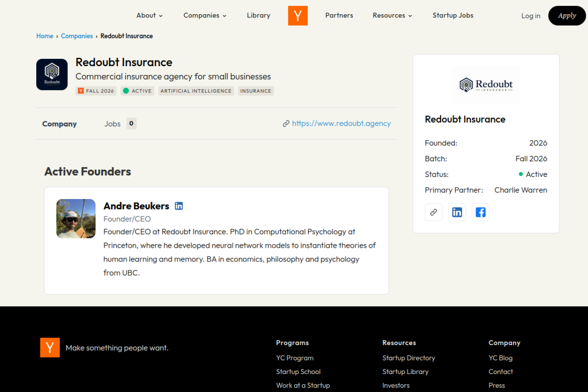This screenshot has width=588, height=392.
Task: Switch to the Company tab
Action: pyautogui.click(x=60, y=124)
